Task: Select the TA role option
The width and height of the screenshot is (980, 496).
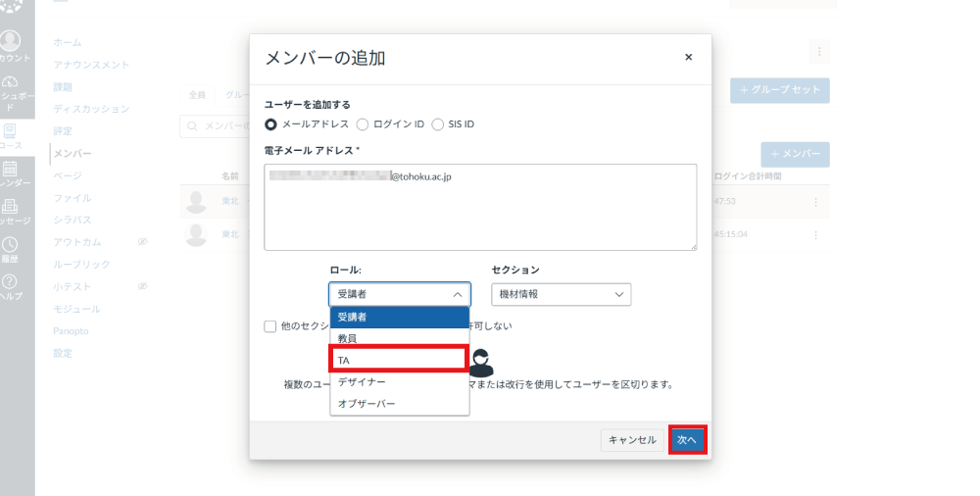Action: [x=400, y=361]
